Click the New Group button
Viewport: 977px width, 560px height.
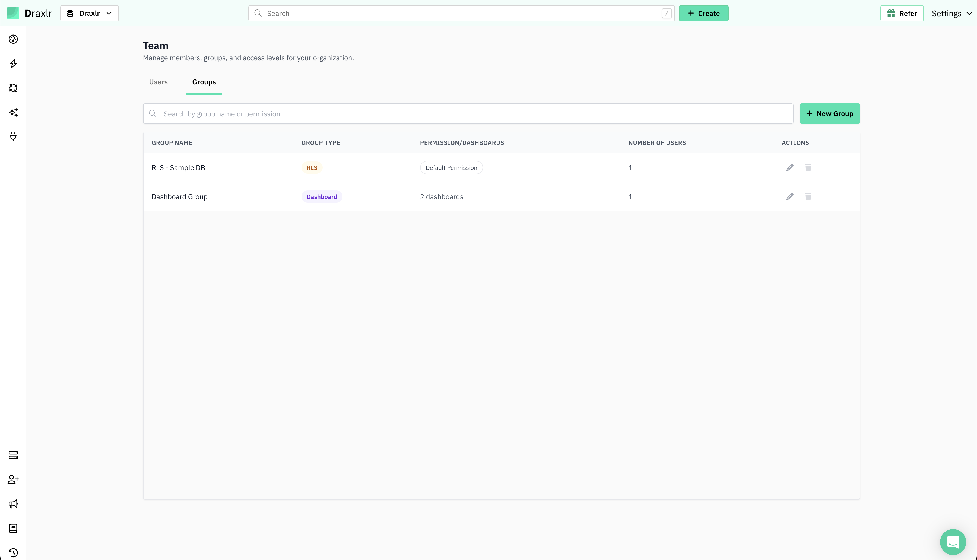click(x=830, y=113)
